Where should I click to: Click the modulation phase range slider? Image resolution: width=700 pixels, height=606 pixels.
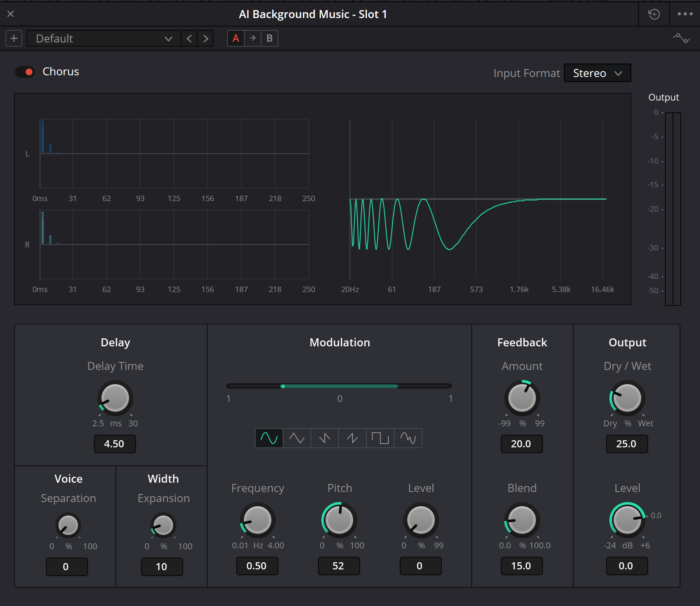pyautogui.click(x=339, y=386)
